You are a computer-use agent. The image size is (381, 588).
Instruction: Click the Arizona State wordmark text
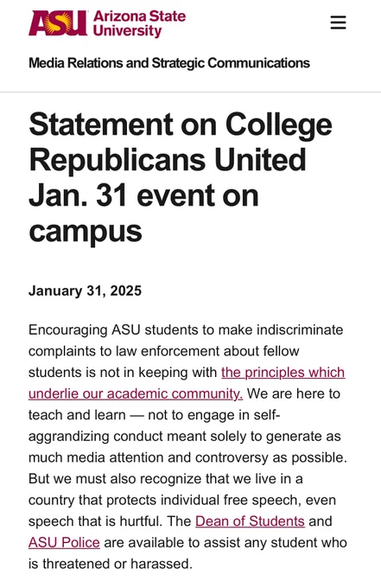point(139,16)
